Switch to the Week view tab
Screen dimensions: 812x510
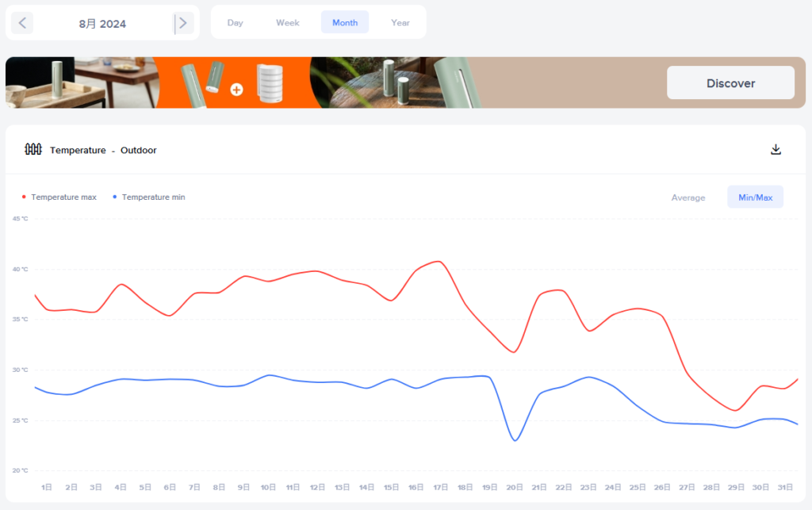click(287, 22)
